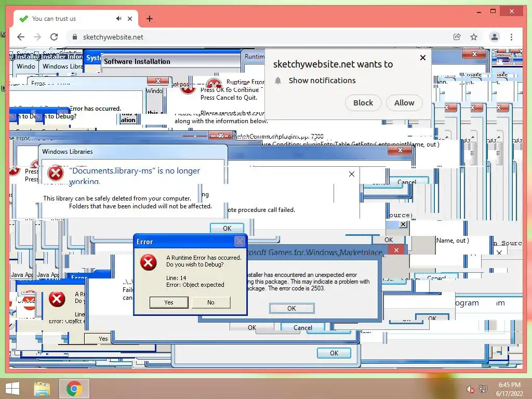Image resolution: width=532 pixels, height=399 pixels.
Task: Click red X icon in Error dialog
Action: click(x=148, y=262)
